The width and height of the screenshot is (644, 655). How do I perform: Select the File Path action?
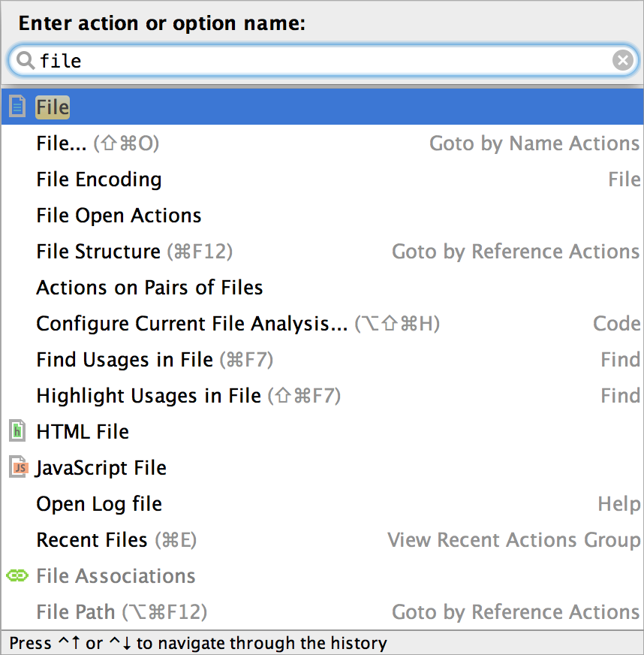pos(76,612)
